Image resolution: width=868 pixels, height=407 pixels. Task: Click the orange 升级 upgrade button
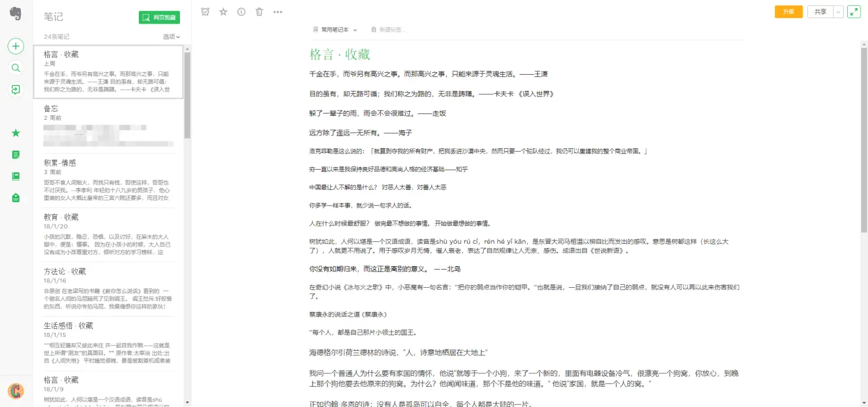789,12
